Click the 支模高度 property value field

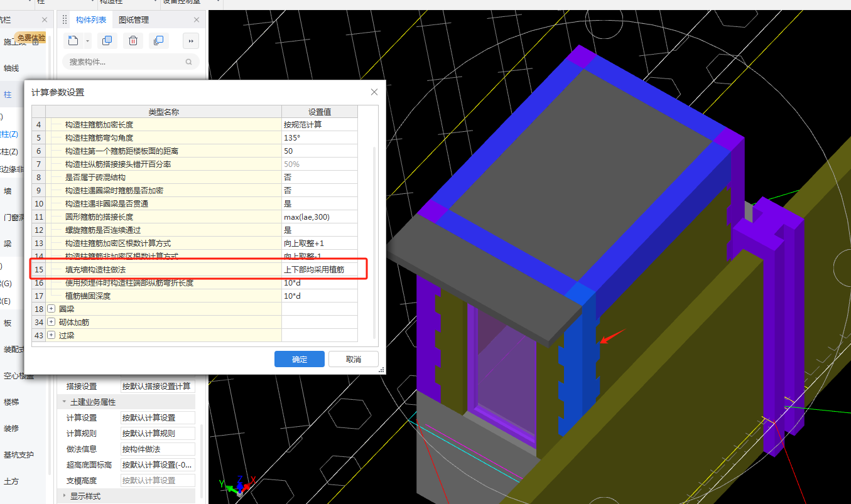click(x=158, y=480)
